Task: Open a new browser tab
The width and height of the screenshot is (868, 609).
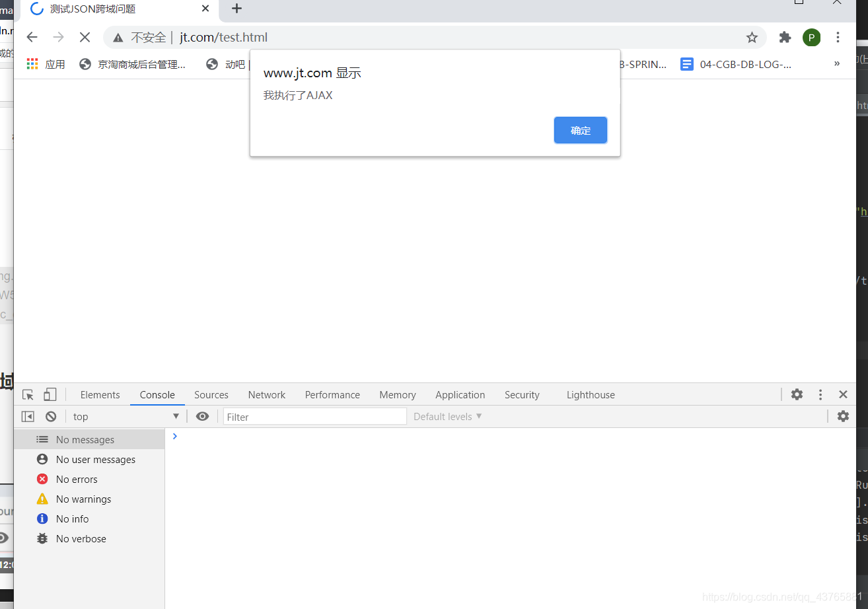Action: [x=237, y=9]
